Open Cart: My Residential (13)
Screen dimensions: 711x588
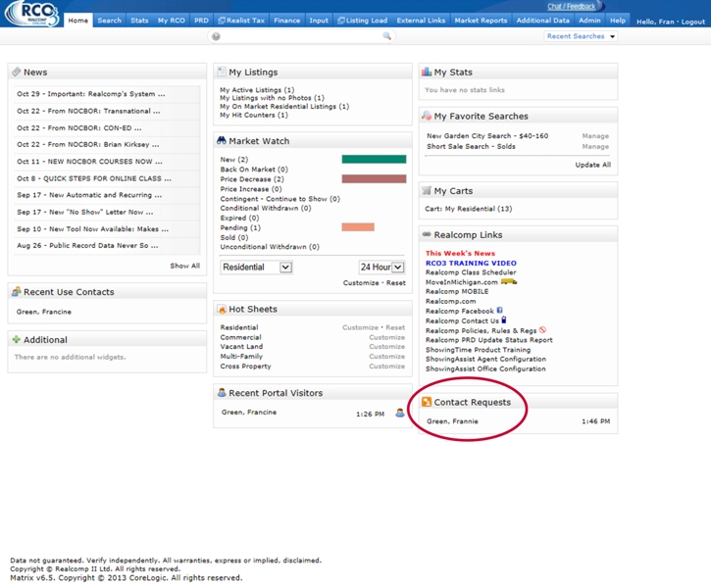(469, 209)
